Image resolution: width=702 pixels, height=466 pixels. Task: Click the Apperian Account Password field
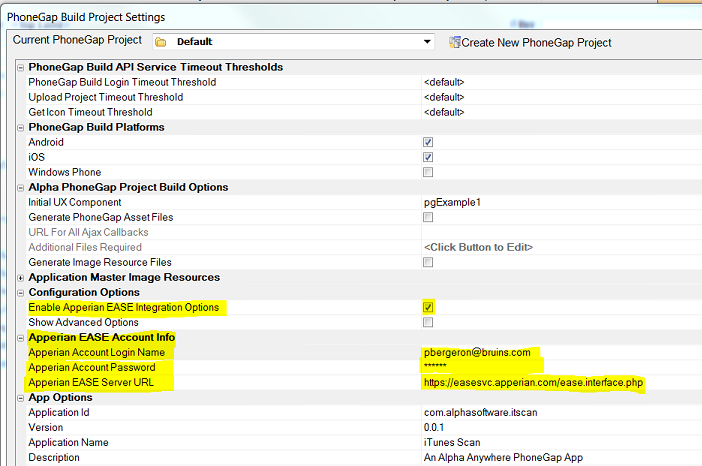click(561, 367)
